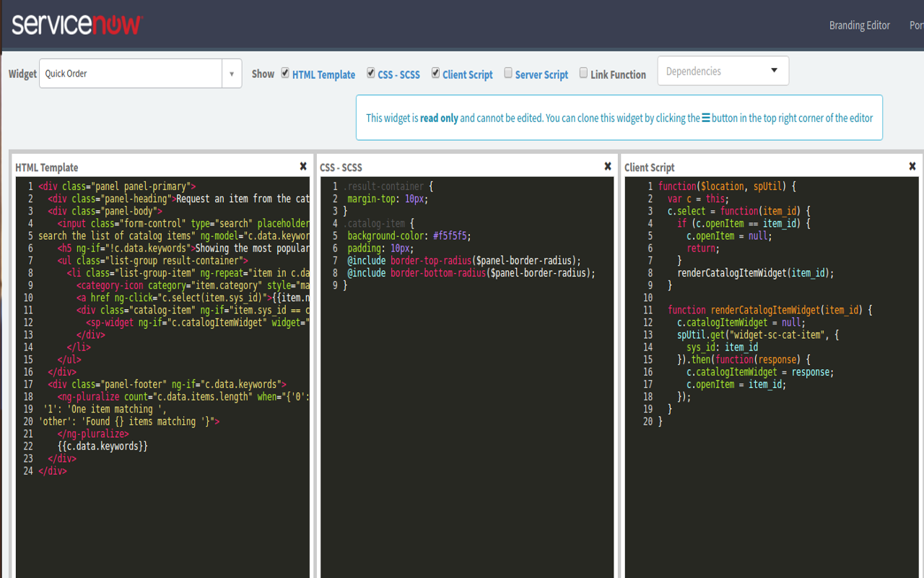The width and height of the screenshot is (924, 578).
Task: Click the '{{c.data.keywords}}' line in HTML
Action: click(103, 447)
